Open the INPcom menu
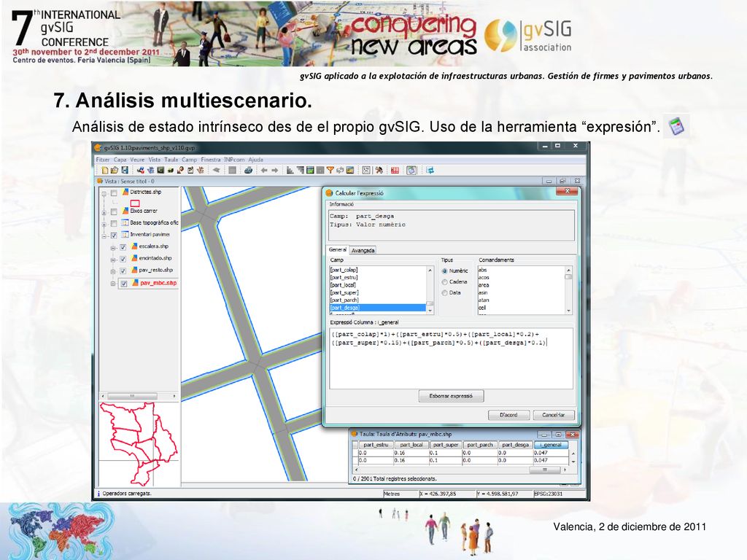The width and height of the screenshot is (747, 560). tap(234, 160)
